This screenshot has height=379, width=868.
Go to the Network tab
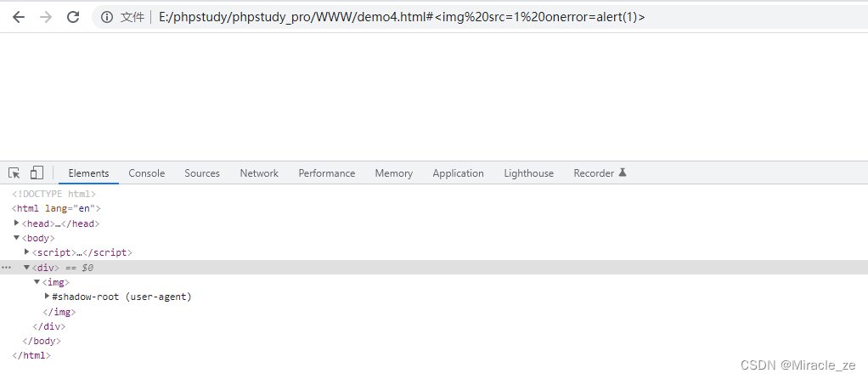click(259, 173)
